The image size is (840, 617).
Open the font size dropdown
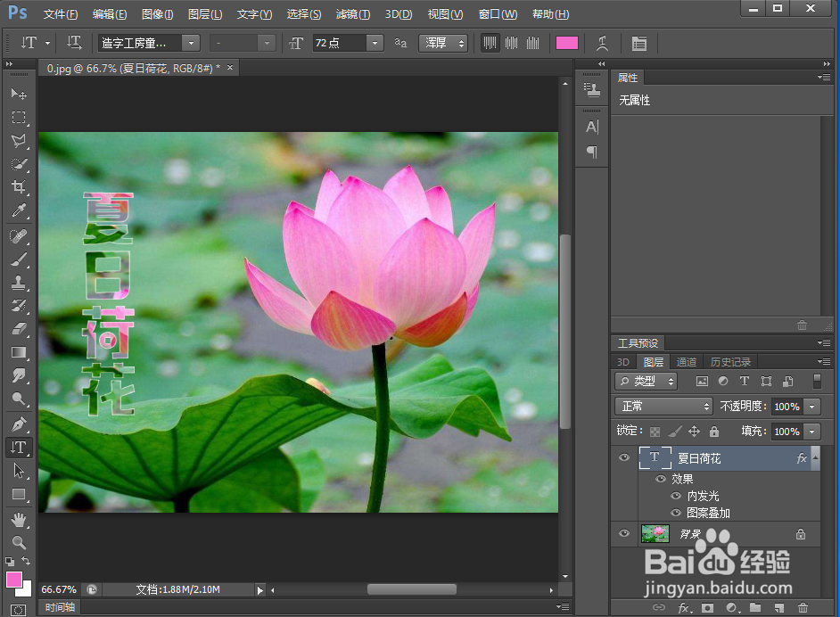tap(375, 43)
